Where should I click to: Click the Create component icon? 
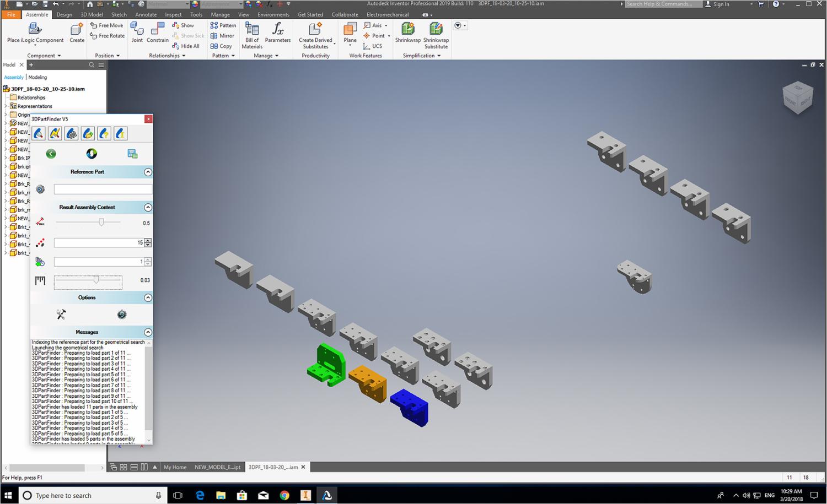(x=77, y=32)
